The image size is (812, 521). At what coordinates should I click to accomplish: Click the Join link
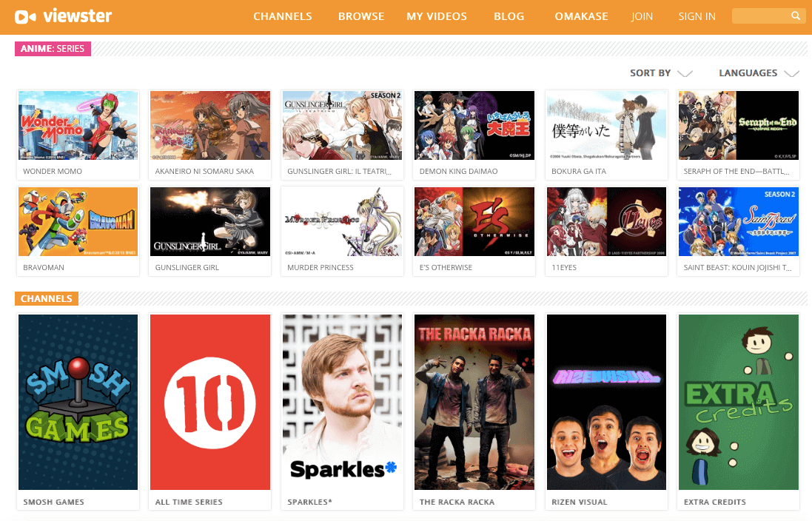pos(642,16)
